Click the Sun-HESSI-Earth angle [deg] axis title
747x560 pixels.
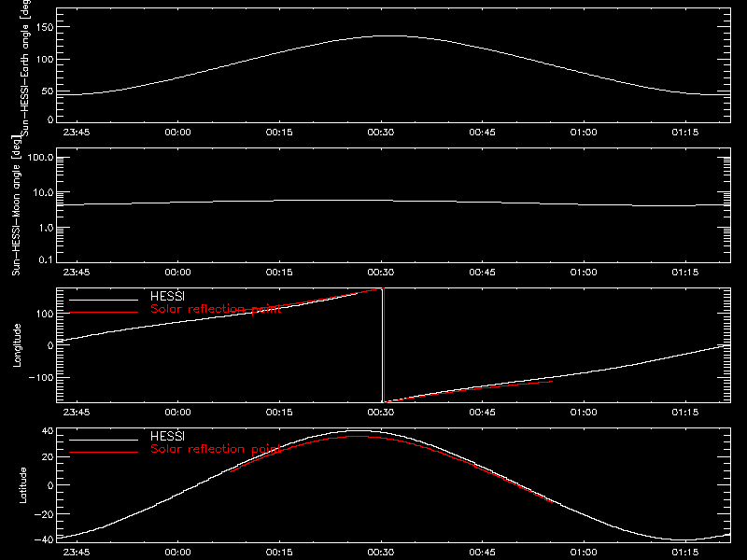[25, 67]
